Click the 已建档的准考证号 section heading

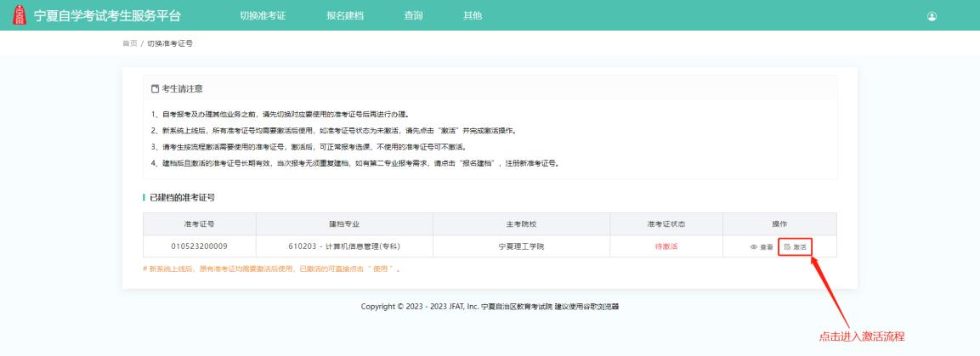182,197
